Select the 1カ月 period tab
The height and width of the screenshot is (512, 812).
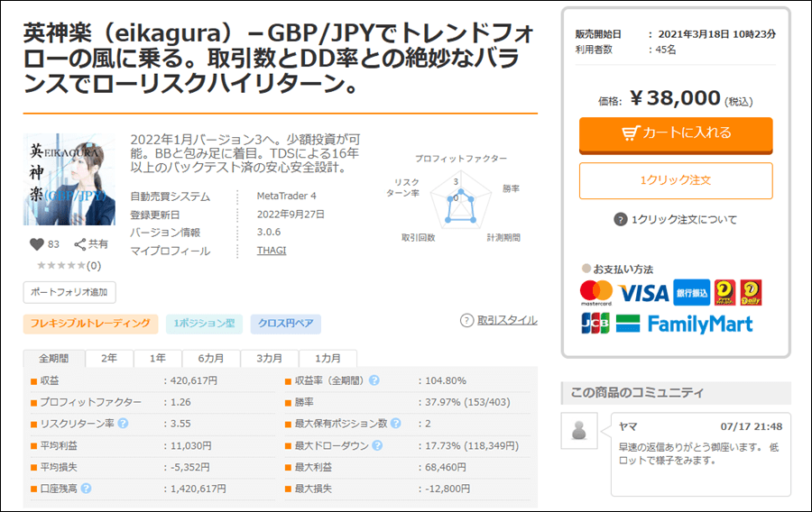pos(328,358)
